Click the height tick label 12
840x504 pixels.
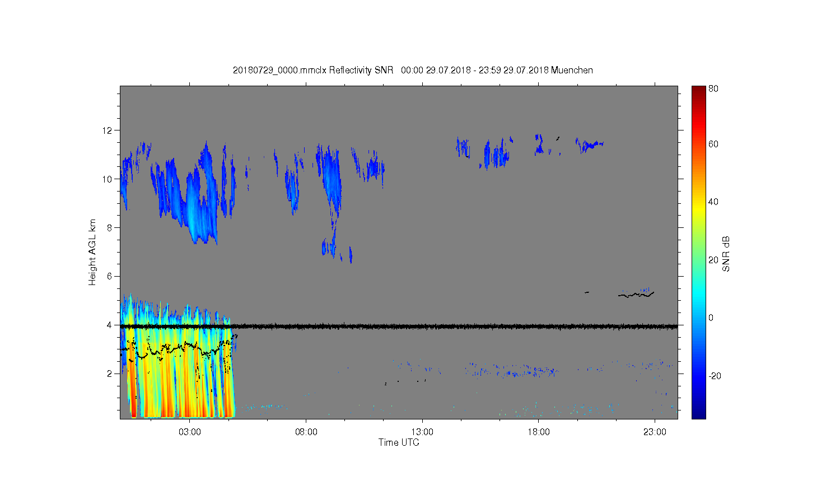pos(107,130)
